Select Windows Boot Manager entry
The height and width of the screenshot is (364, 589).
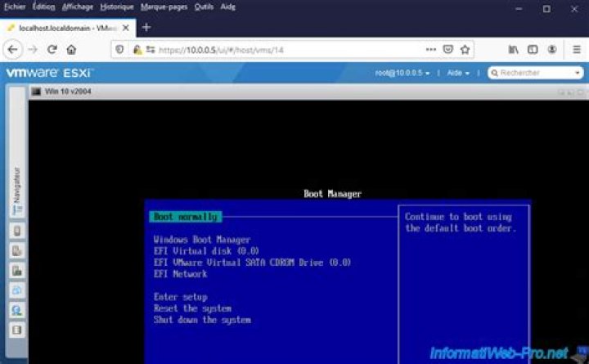(x=202, y=240)
